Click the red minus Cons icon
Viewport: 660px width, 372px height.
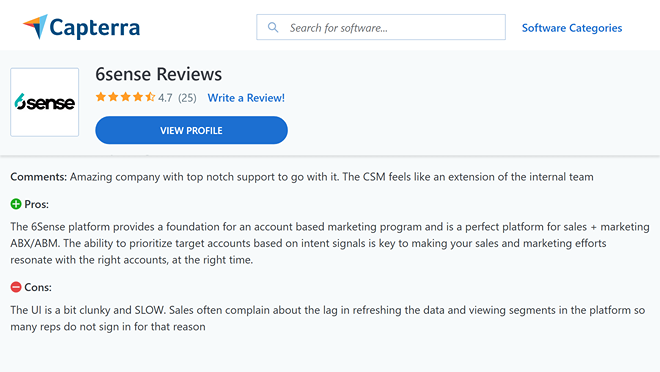tap(16, 287)
